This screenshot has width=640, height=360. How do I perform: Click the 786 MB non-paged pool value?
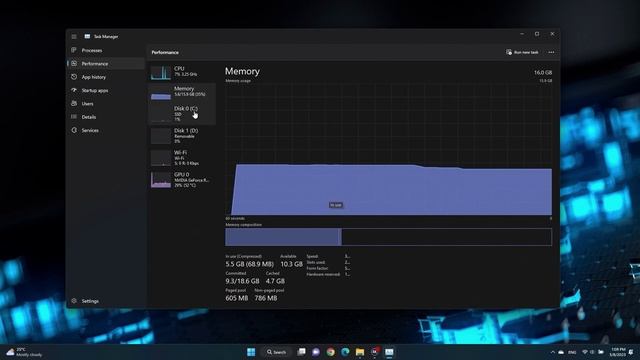point(266,298)
